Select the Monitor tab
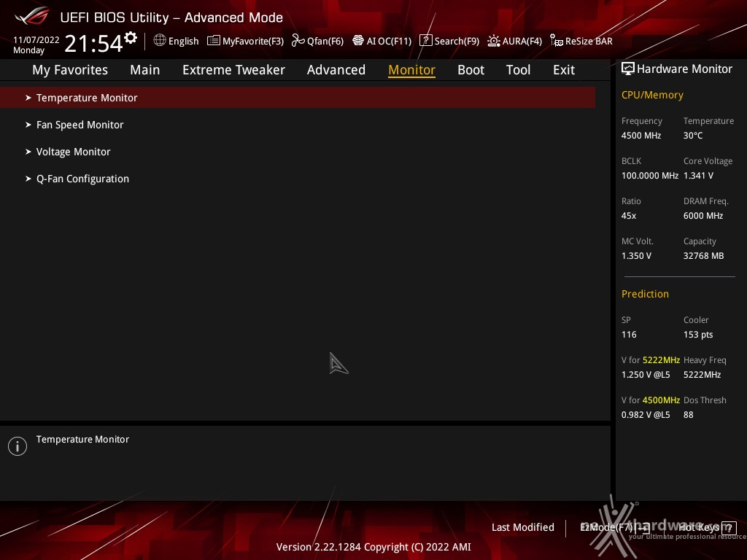 click(411, 70)
